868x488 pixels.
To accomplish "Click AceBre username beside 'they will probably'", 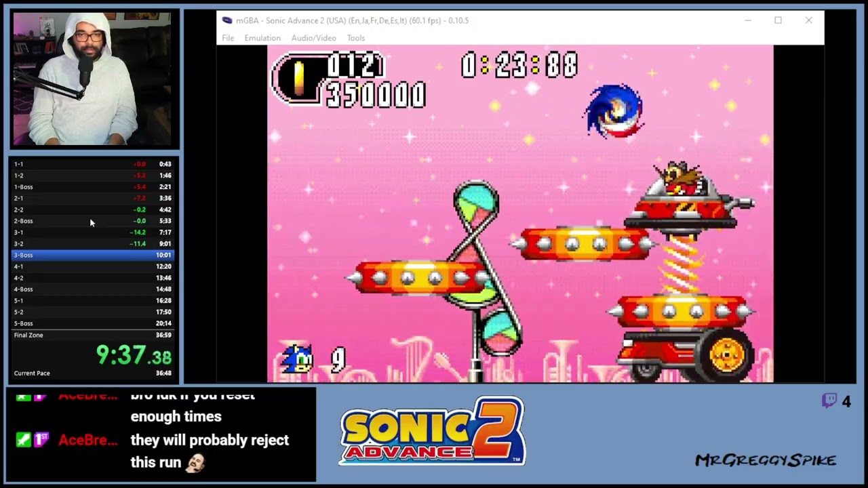I will point(88,440).
